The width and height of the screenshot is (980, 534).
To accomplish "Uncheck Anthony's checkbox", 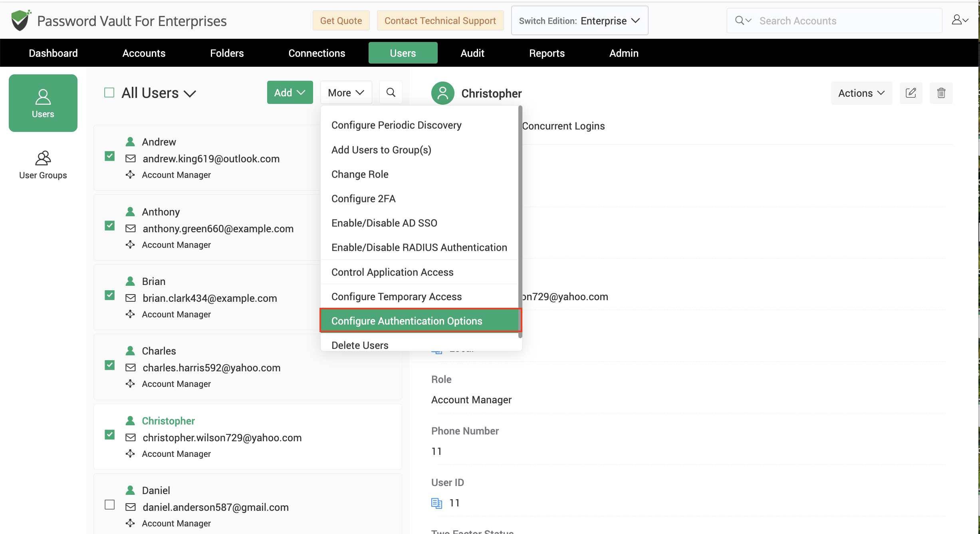I will pyautogui.click(x=110, y=226).
